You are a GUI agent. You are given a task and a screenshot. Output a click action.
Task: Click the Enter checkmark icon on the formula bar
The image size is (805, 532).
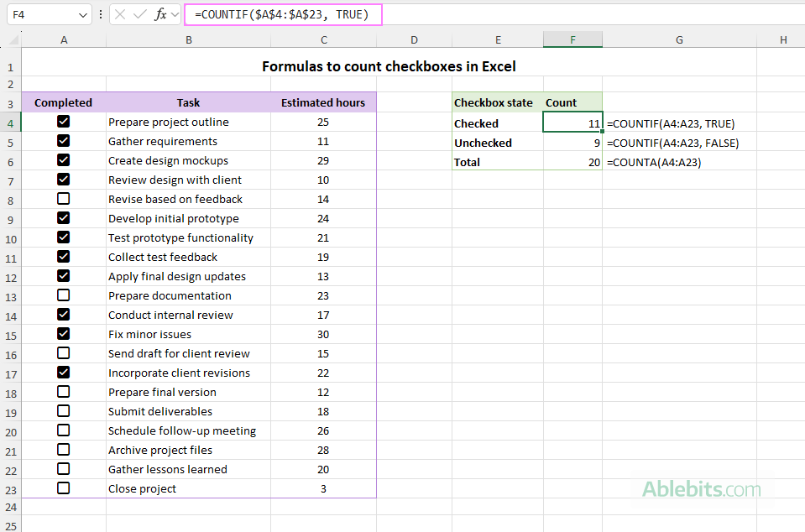139,14
